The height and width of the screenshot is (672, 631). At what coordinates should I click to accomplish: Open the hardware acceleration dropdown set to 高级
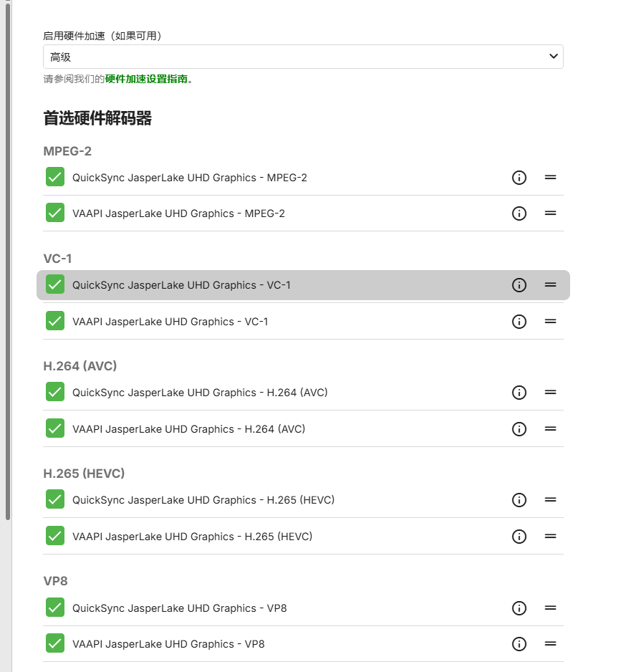[303, 57]
